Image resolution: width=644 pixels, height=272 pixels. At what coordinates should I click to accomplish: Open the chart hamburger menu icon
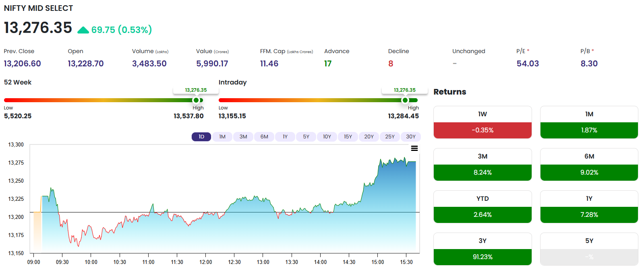pyautogui.click(x=414, y=148)
